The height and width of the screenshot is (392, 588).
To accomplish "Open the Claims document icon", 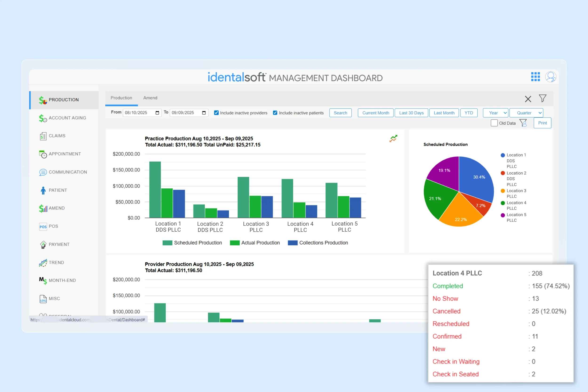I will tap(43, 136).
